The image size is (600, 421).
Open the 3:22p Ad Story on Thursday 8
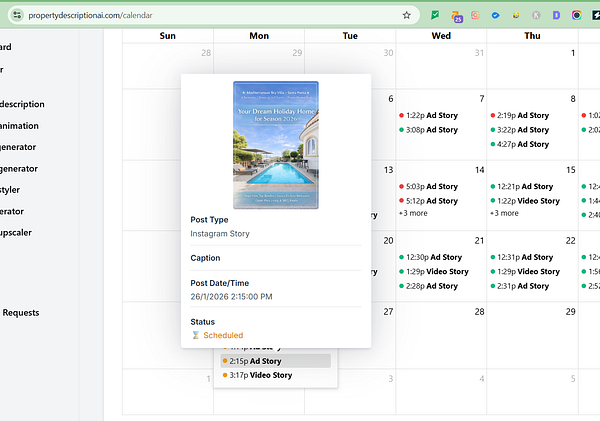(520, 130)
